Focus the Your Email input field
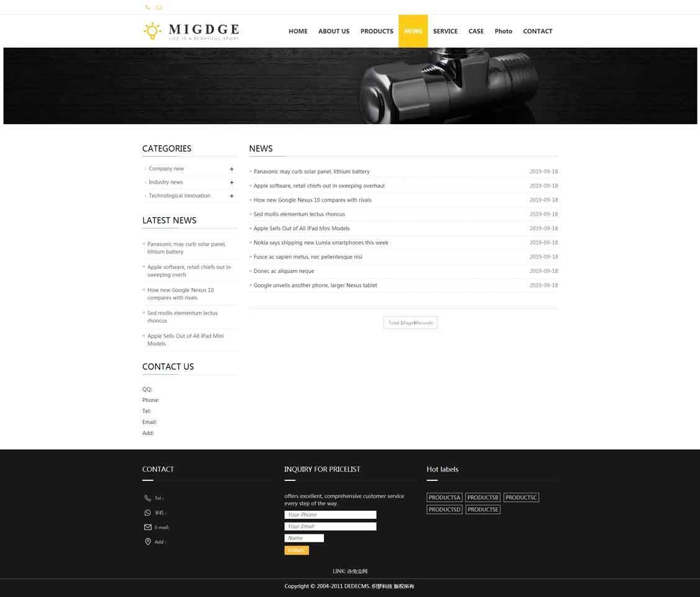The width and height of the screenshot is (700, 597). [330, 526]
